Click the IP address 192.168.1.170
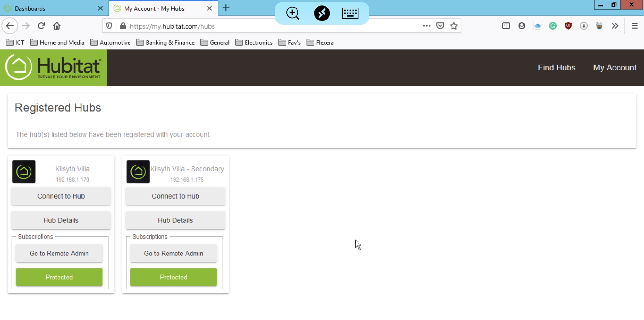644x320 pixels. (x=72, y=179)
